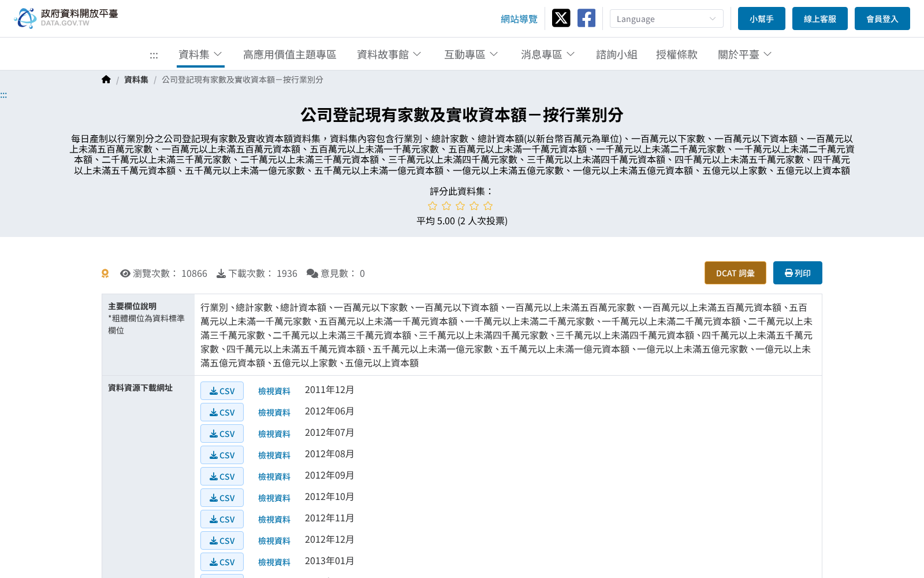Viewport: 924px width, 578px height.
Task: Click the eye icon beside 瀏覽次數
Action: [125, 273]
